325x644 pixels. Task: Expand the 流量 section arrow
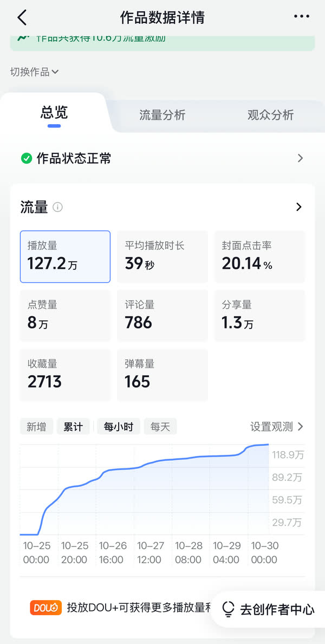pyautogui.click(x=299, y=207)
